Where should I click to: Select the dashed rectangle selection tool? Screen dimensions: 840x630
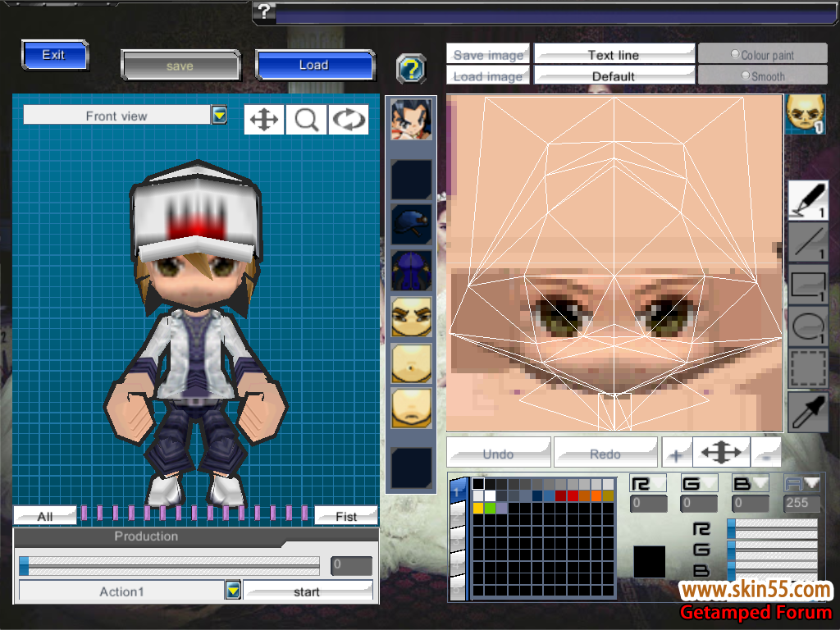(808, 368)
